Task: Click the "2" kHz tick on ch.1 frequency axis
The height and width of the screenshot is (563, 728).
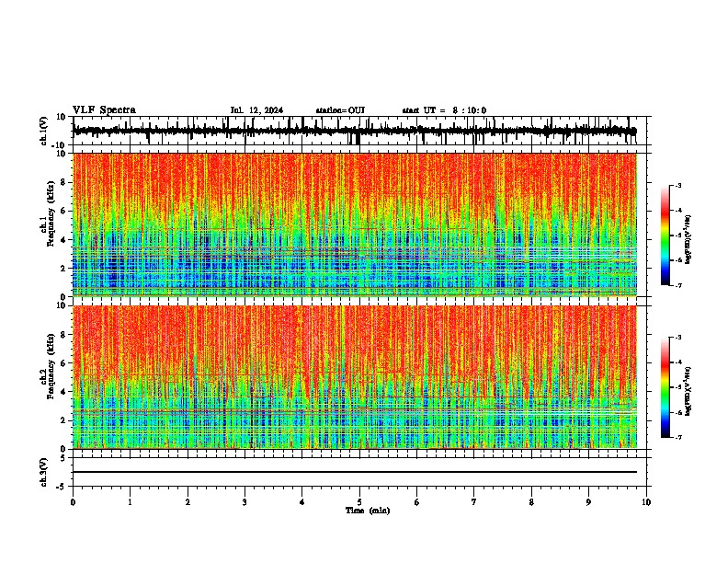Action: (63, 269)
